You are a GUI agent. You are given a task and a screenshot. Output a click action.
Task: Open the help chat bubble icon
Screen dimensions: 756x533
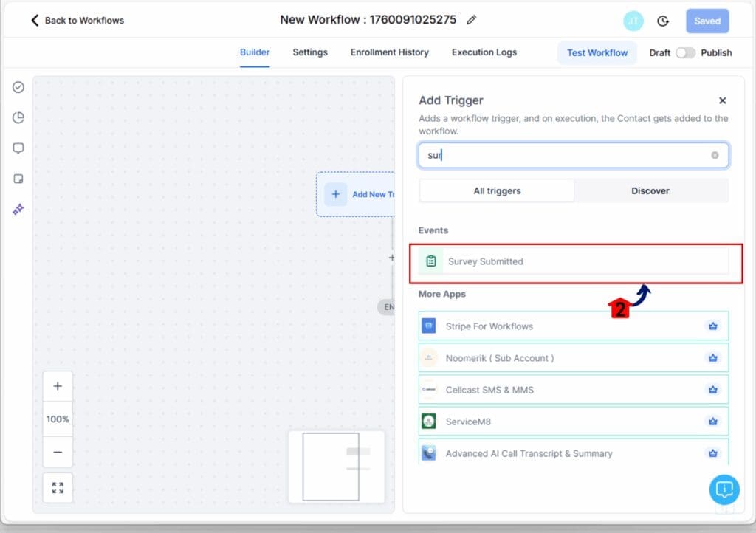(724, 489)
